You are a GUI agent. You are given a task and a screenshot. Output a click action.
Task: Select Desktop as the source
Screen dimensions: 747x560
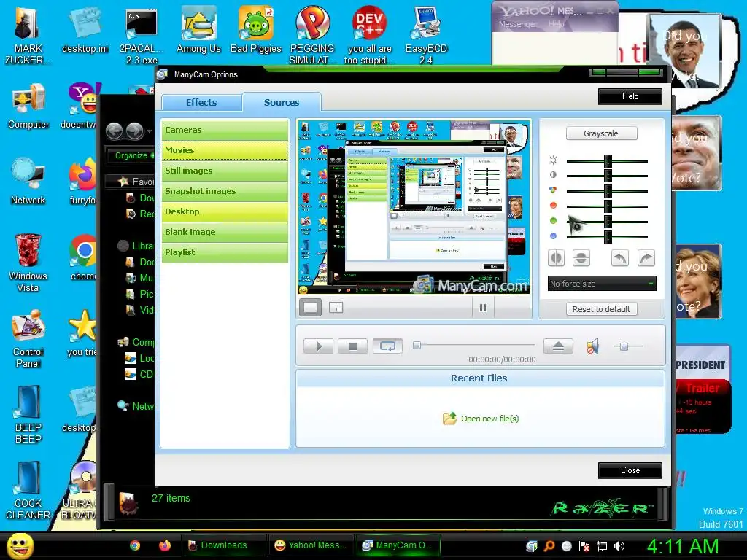coord(225,211)
